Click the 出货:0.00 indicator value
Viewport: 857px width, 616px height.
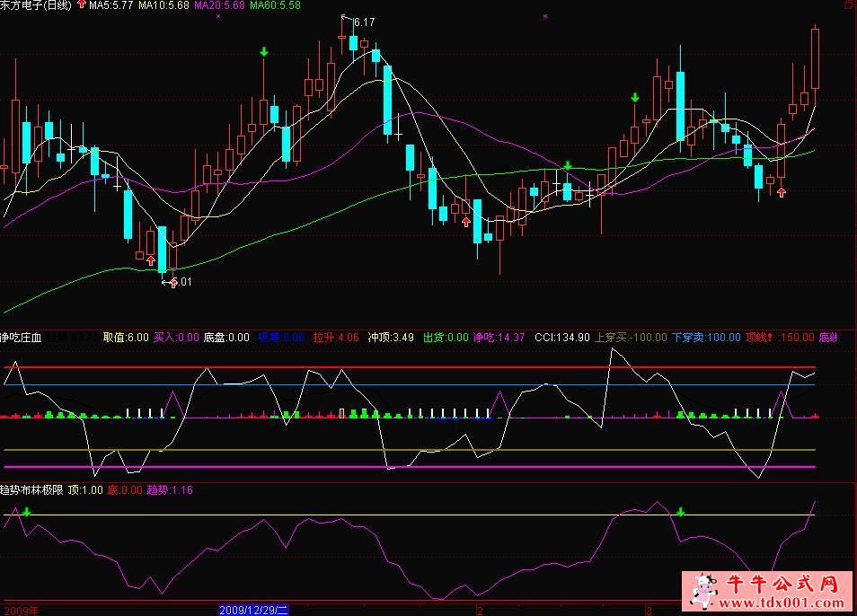(x=446, y=338)
